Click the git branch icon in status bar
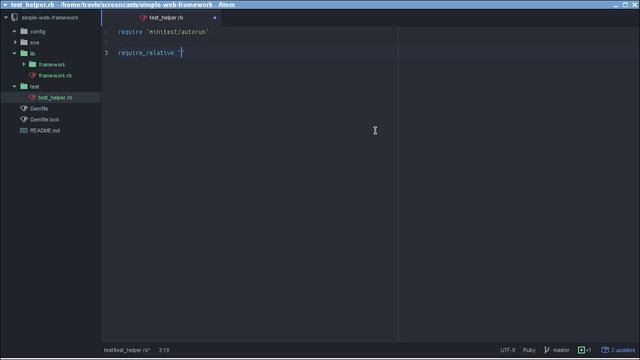640x360 pixels. click(547, 350)
